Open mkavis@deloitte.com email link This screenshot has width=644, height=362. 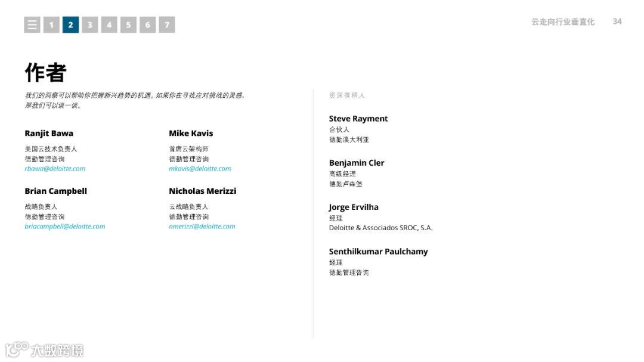pos(200,168)
